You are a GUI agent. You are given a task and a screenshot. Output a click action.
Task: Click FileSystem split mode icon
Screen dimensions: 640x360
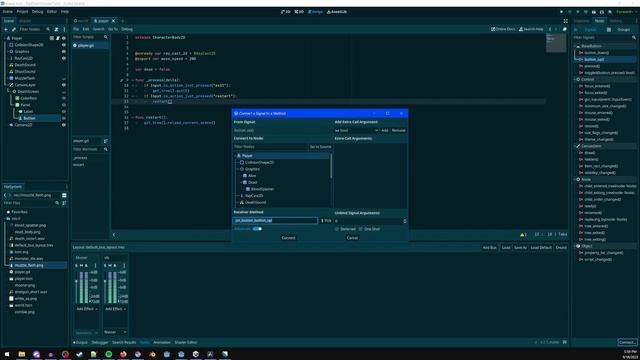(x=64, y=196)
